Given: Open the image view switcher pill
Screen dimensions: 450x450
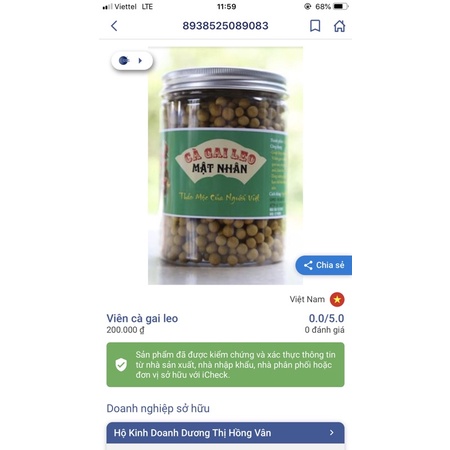Looking at the screenshot, I should pyautogui.click(x=132, y=61).
